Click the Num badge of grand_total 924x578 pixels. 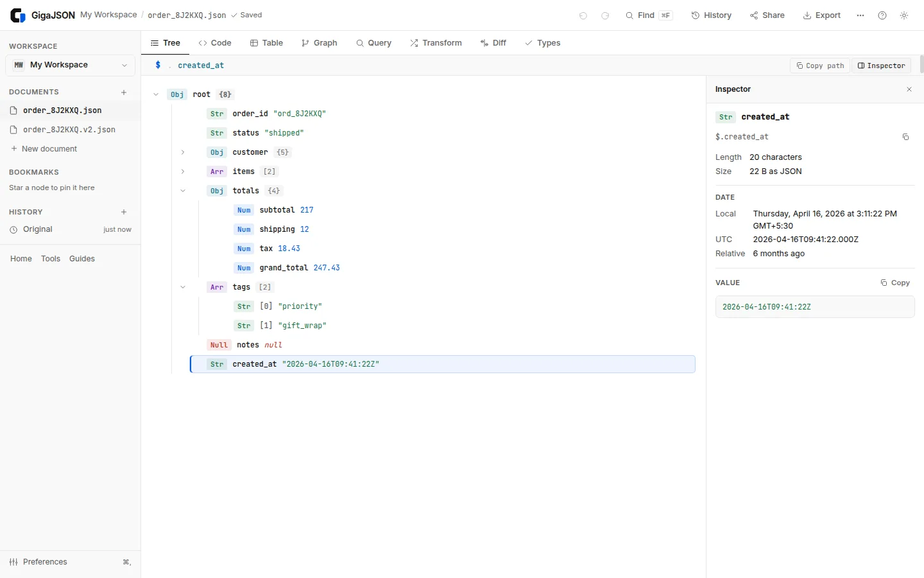(244, 268)
